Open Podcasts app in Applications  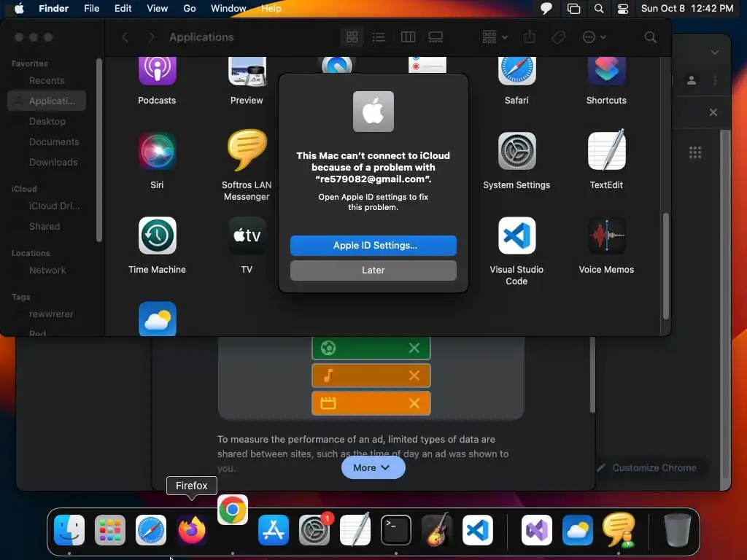coord(158,71)
